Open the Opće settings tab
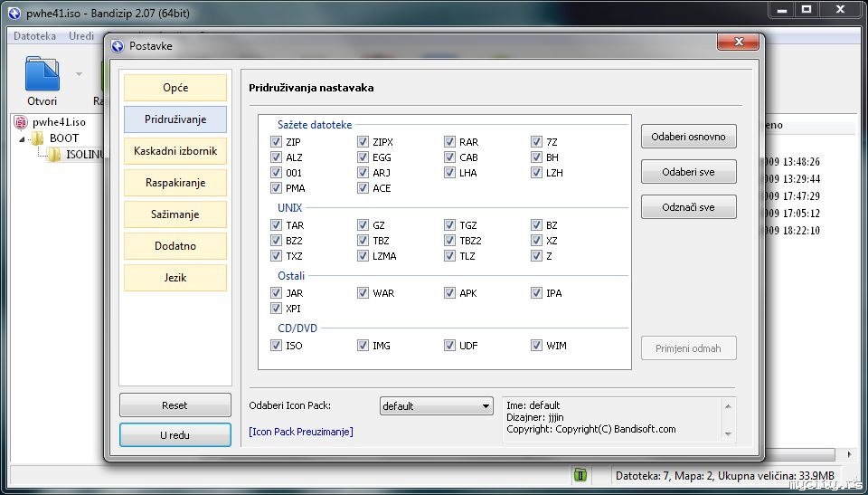This screenshot has height=495, width=868. (175, 88)
